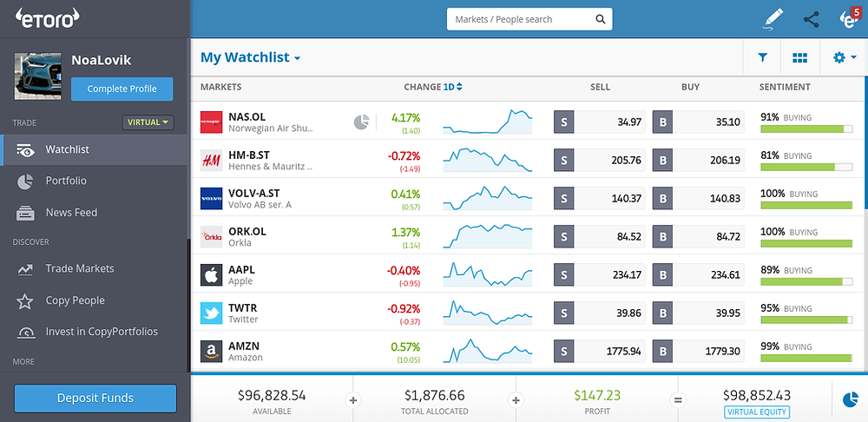This screenshot has width=868, height=422.
Task: Click the plus icon after Total Allocated
Action: [x=516, y=399]
